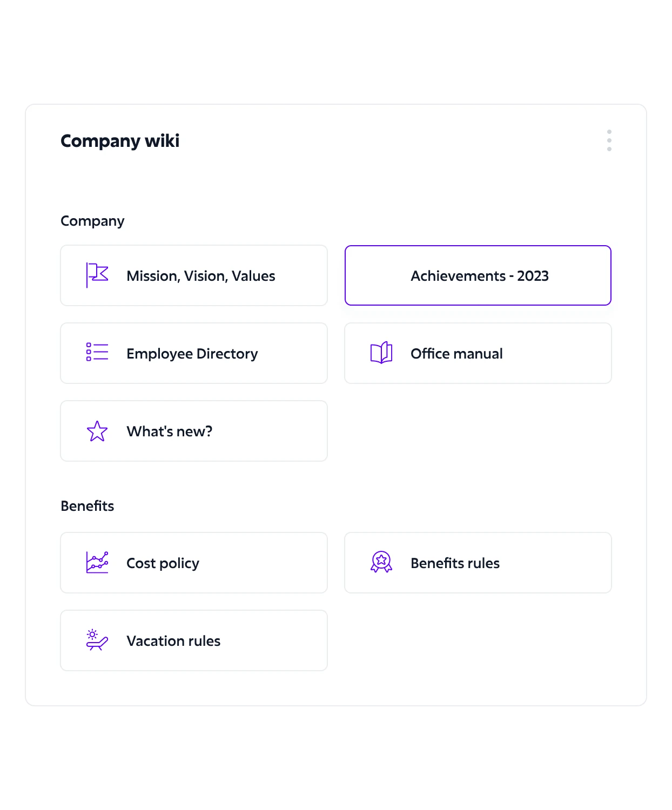View the Benefits rules label
672x810 pixels.
coord(455,563)
